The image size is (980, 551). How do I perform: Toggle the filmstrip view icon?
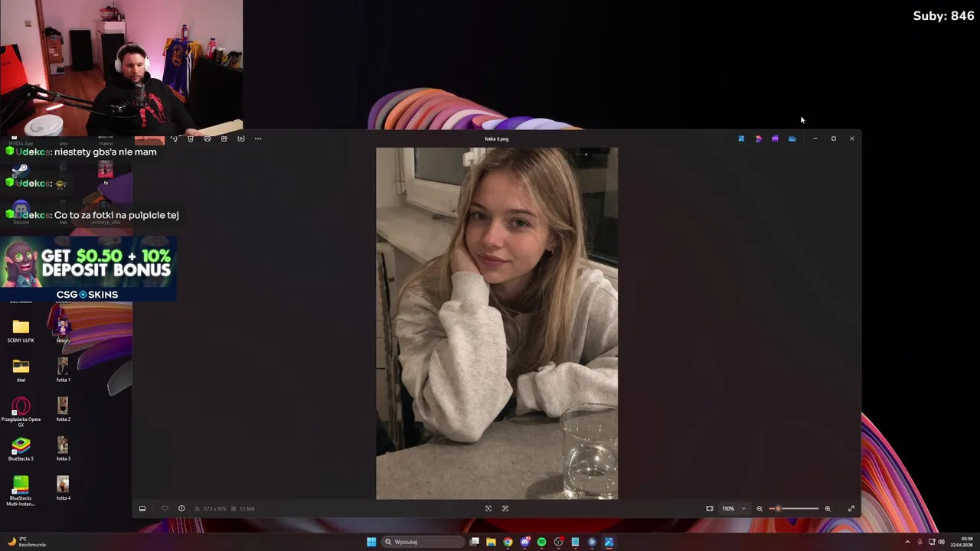point(142,508)
